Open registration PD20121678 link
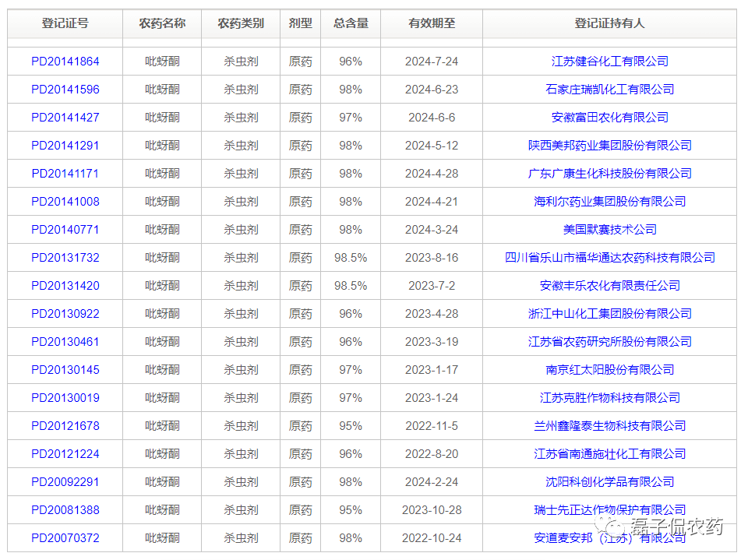 (x=65, y=426)
